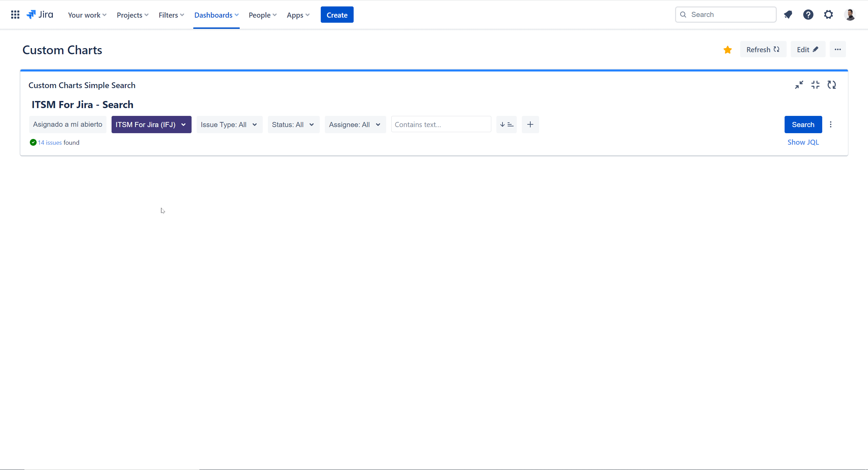
Task: Minimize the Custom Charts gadget
Action: (x=799, y=85)
